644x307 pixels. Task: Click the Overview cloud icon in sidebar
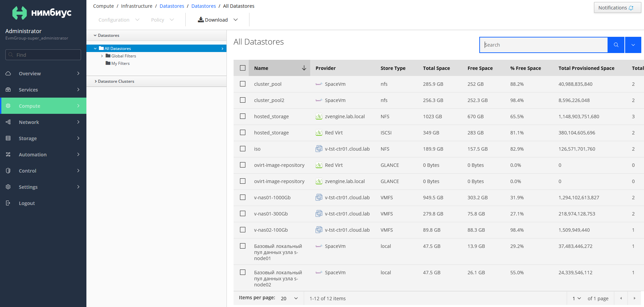pos(8,73)
